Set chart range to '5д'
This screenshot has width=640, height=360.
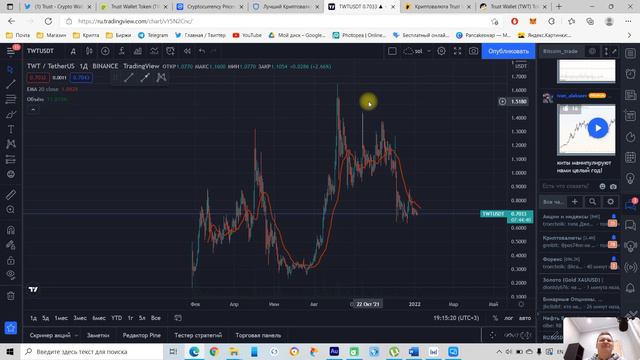point(46,318)
